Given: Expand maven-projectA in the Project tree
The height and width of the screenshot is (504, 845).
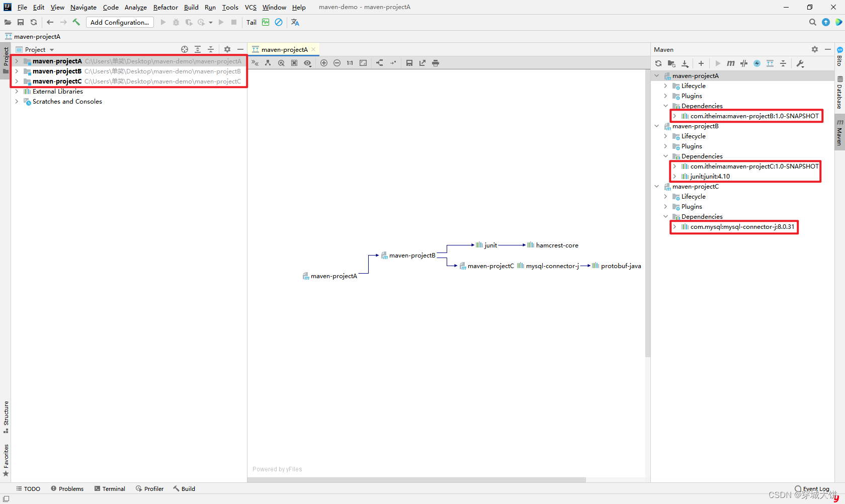Looking at the screenshot, I should (x=17, y=61).
